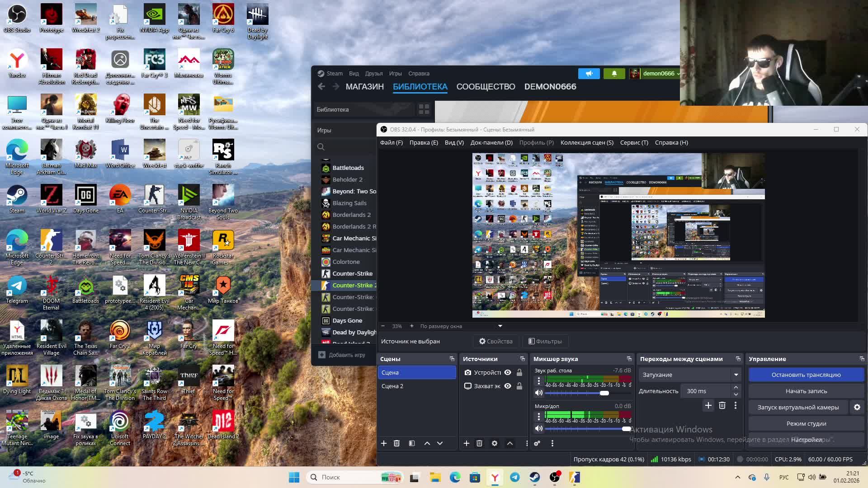The image size is (868, 488).
Task: Open advanced audio properties gears icon
Action: point(537,443)
